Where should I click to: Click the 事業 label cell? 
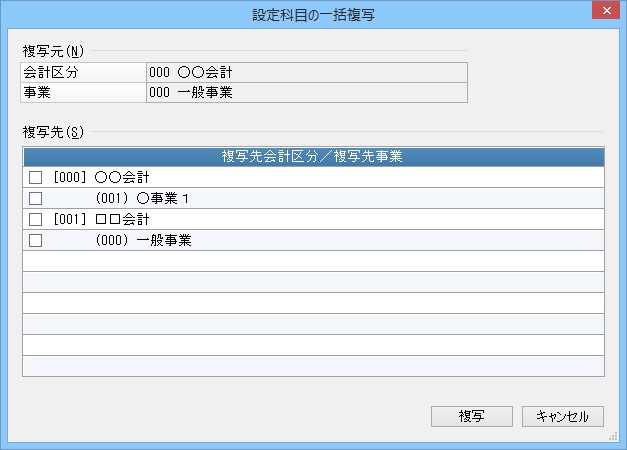point(84,93)
